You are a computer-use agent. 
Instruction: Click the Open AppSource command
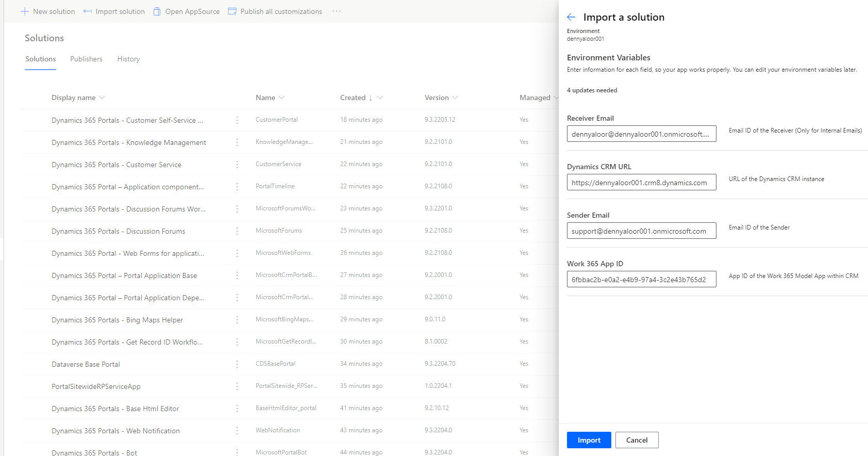[187, 11]
